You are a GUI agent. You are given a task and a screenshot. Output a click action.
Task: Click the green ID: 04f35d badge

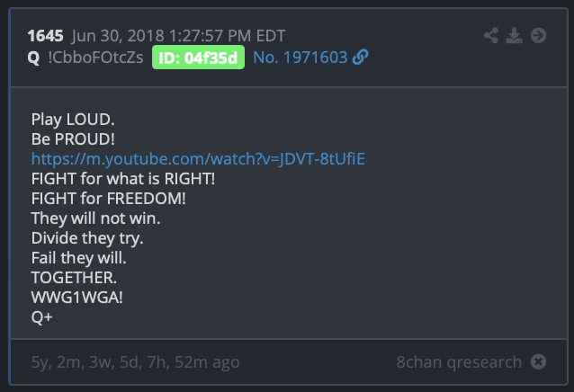(x=198, y=58)
